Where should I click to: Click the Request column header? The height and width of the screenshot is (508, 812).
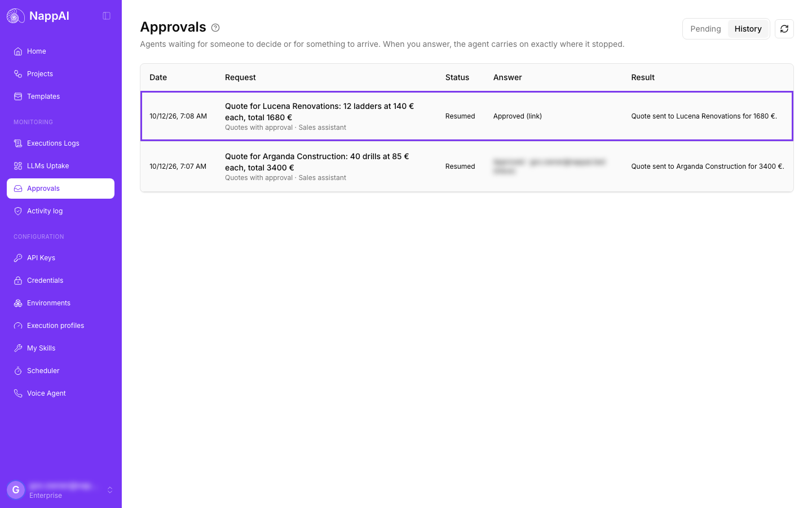240,77
